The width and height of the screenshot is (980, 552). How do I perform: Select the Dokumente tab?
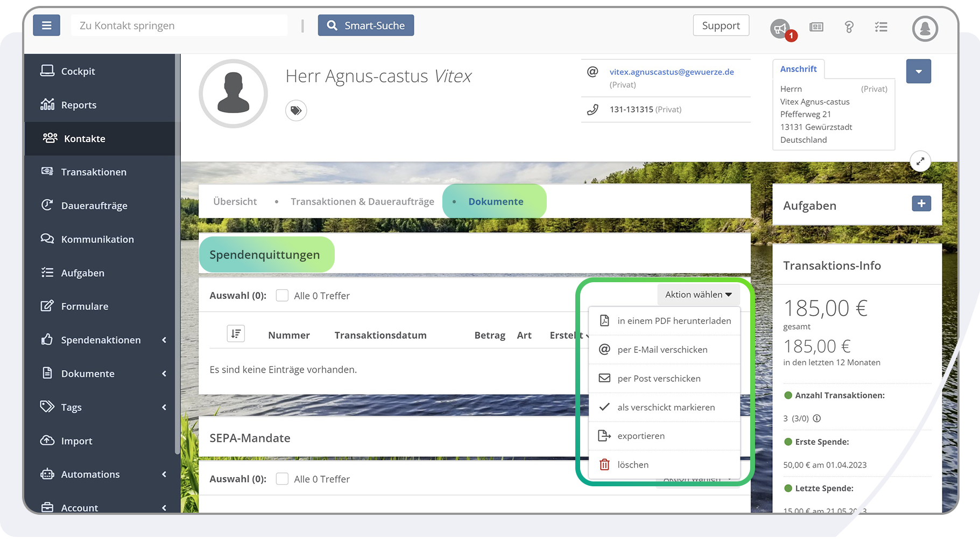pyautogui.click(x=495, y=201)
